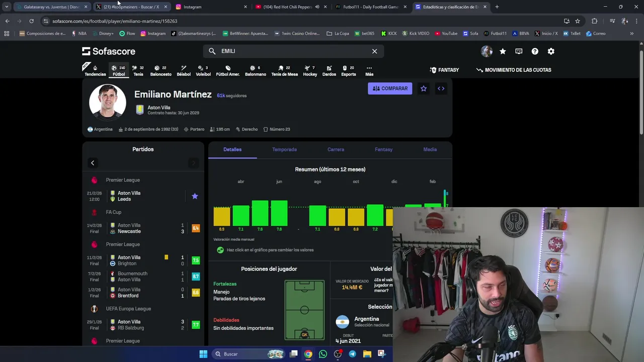
Task: Click the yellow 6.9 rating bar
Action: [x=222, y=216]
